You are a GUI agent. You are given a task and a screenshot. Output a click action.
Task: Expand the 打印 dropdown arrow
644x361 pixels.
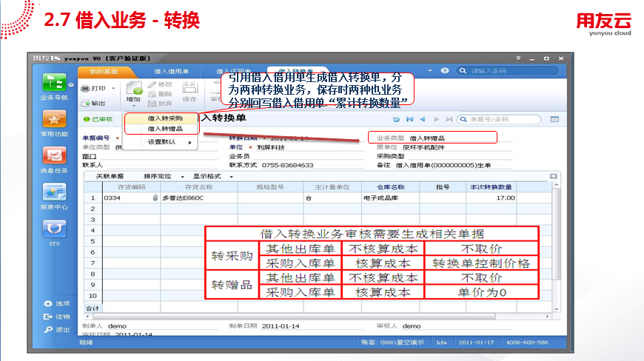click(113, 88)
